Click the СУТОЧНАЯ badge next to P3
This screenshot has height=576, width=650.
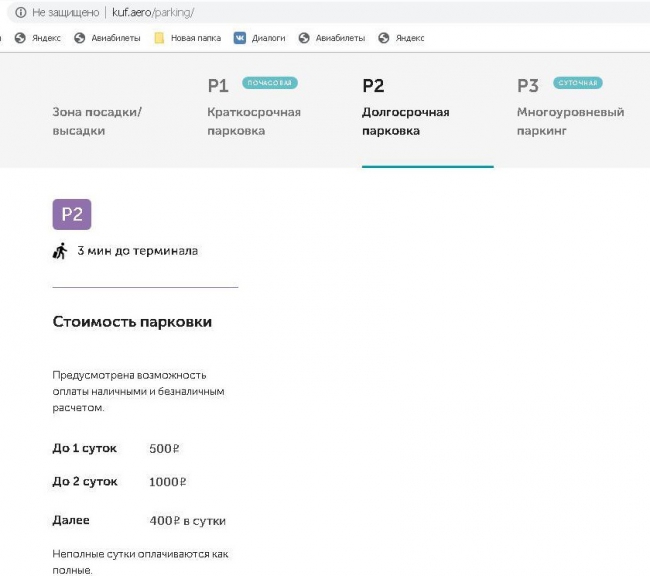(x=577, y=83)
